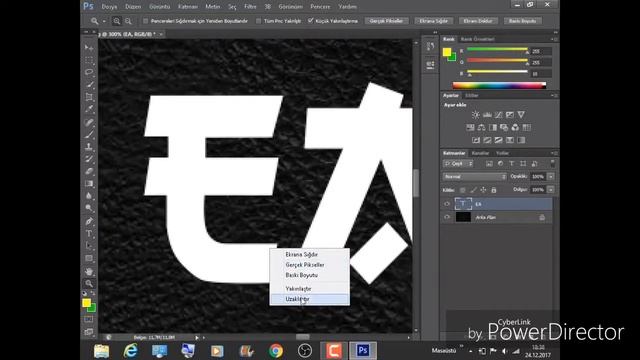
Task: Click 'Ekrana Sığdır' button in options bar
Action: click(433, 21)
